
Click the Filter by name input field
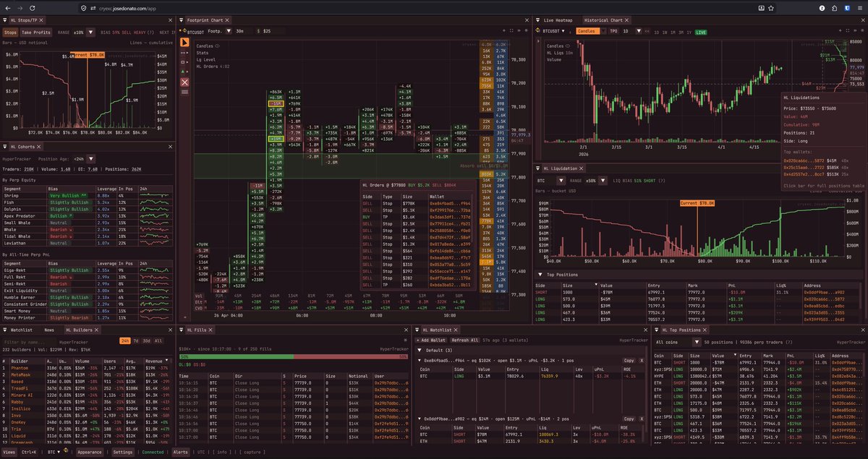tap(30, 340)
